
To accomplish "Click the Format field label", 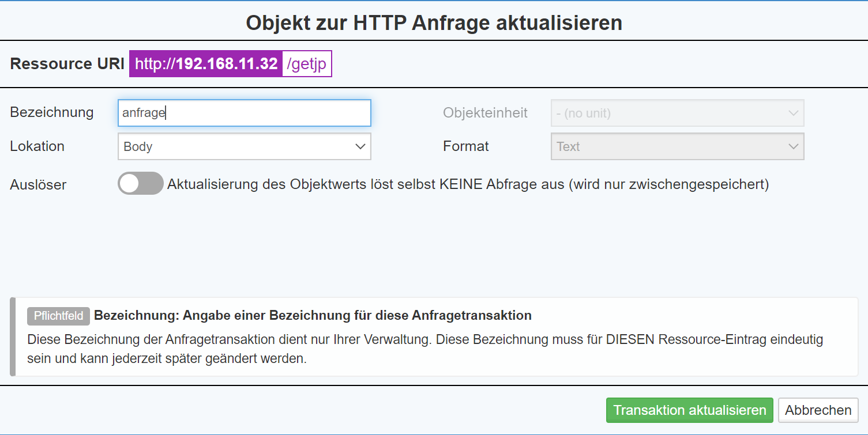I will tap(466, 146).
